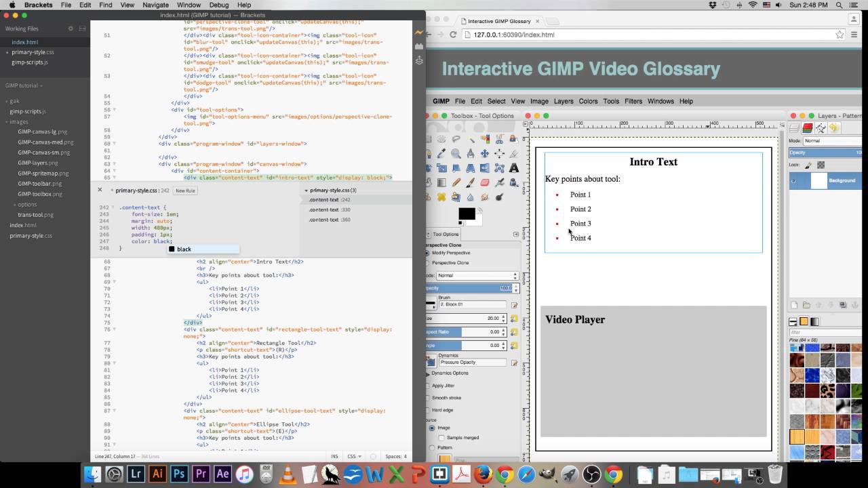
Task: Select the Eraser tool
Action: [x=485, y=182]
